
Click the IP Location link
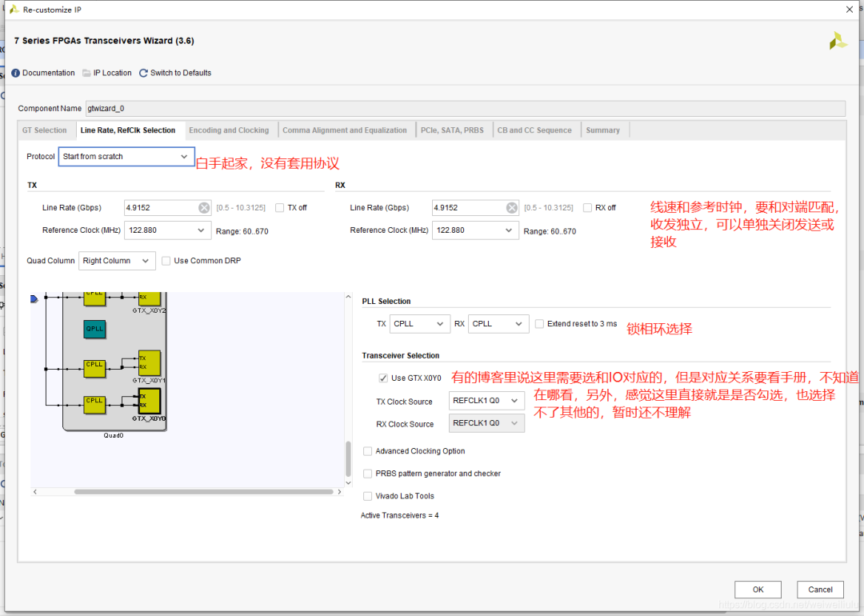tap(113, 74)
